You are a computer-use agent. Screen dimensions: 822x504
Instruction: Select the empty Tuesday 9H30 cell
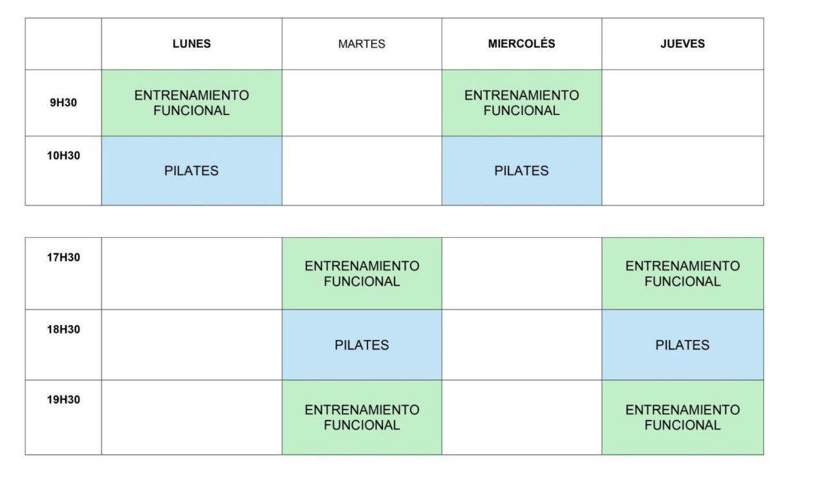(362, 103)
